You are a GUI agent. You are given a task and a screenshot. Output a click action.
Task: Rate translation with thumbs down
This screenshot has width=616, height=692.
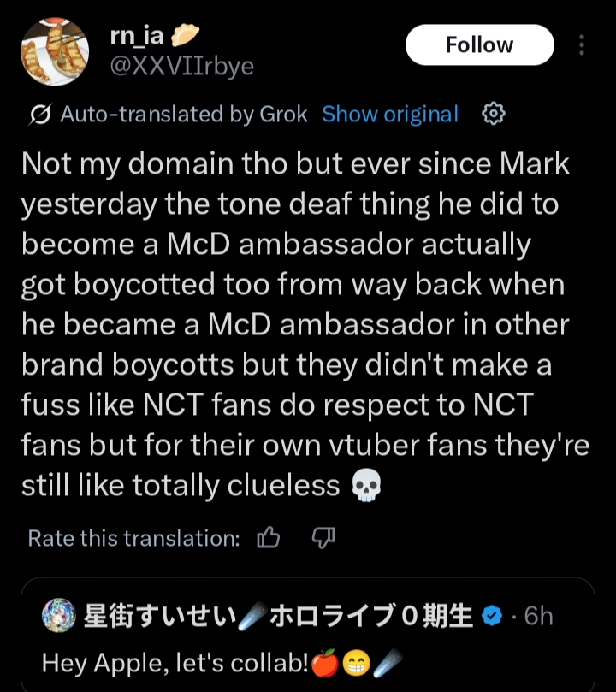coord(323,537)
